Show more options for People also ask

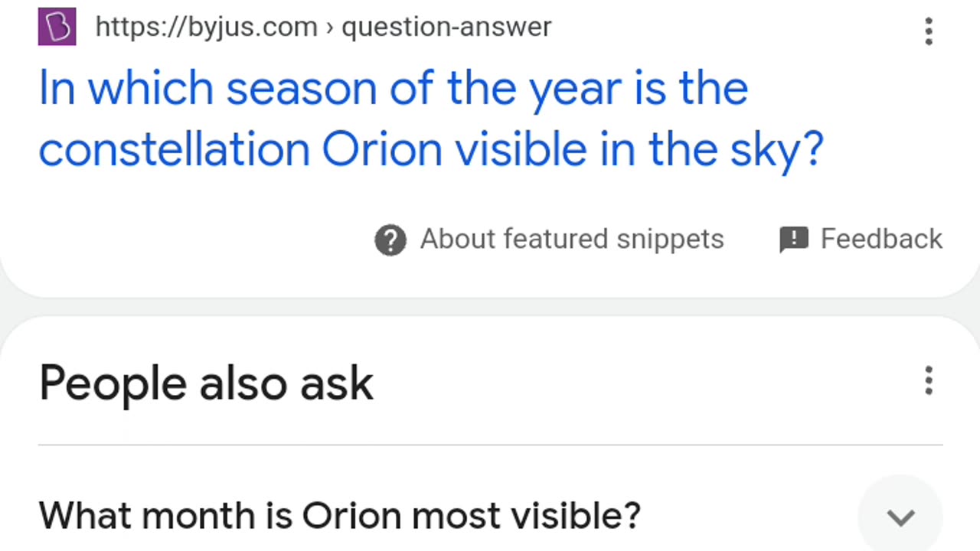(928, 380)
